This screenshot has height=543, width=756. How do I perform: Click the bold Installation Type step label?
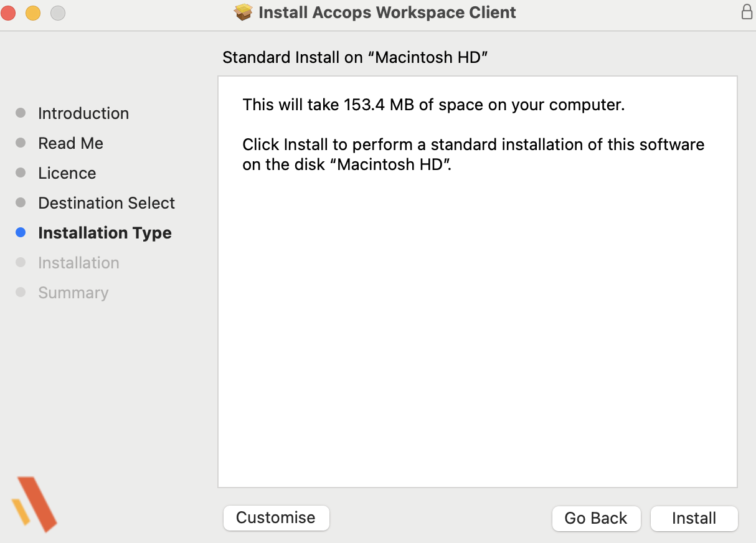coord(105,233)
